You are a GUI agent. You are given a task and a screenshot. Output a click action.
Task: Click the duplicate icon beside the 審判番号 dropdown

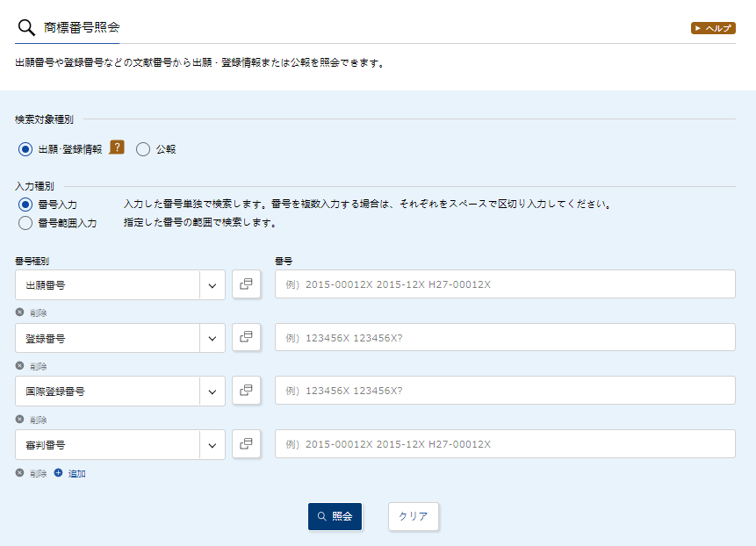246,444
